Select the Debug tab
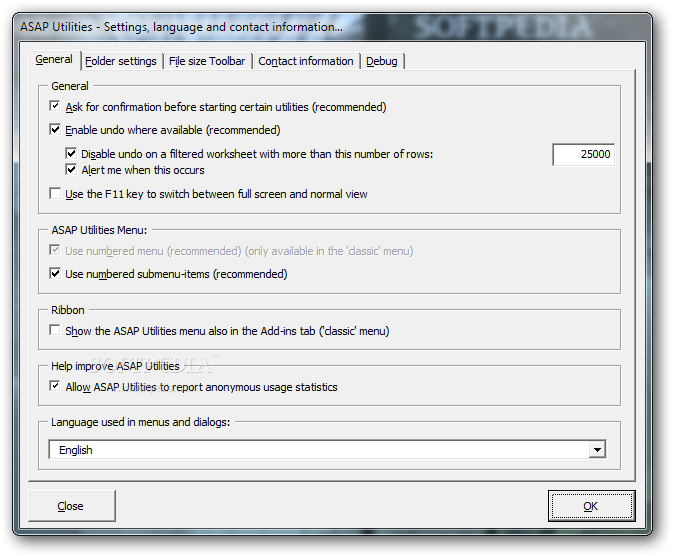Image resolution: width=673 pixels, height=556 pixels. pos(382,61)
